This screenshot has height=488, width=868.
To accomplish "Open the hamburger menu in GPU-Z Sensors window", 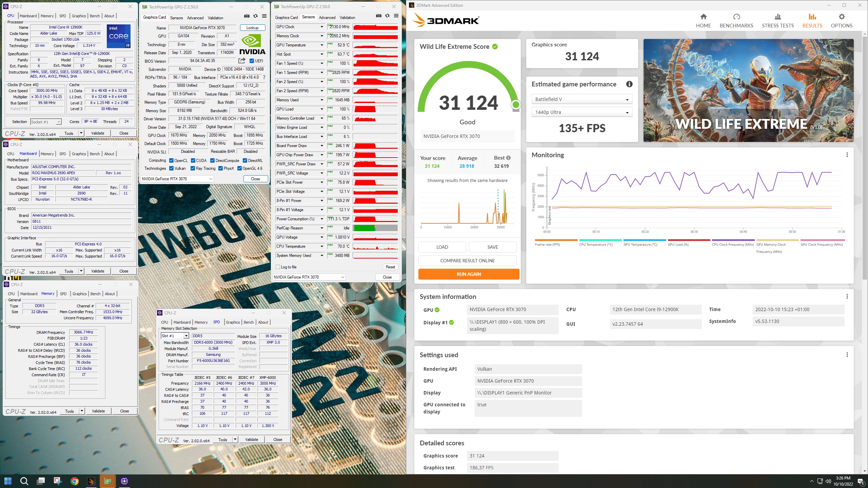I will coord(396,16).
